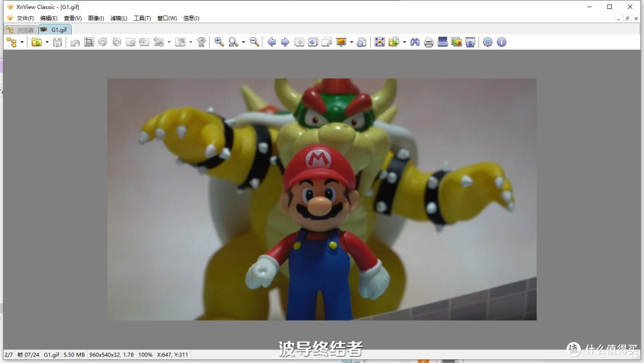Open the 文件(F) menu

(25, 19)
